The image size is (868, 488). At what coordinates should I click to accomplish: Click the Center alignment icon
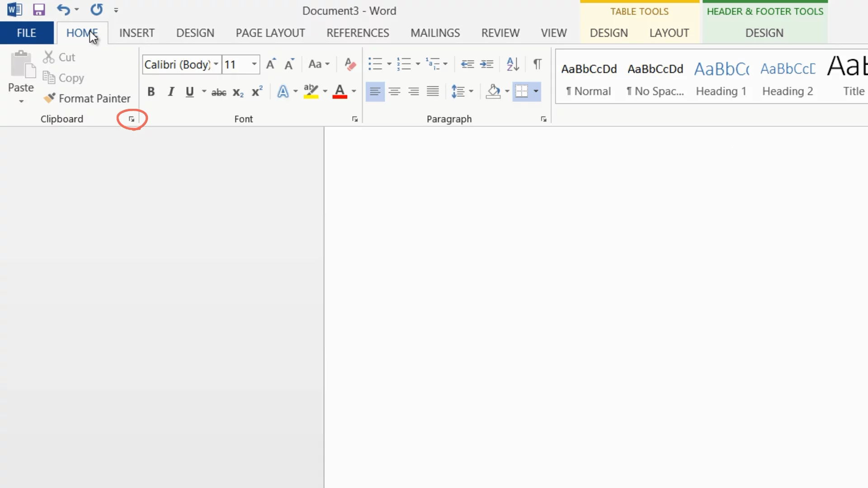[x=394, y=92]
